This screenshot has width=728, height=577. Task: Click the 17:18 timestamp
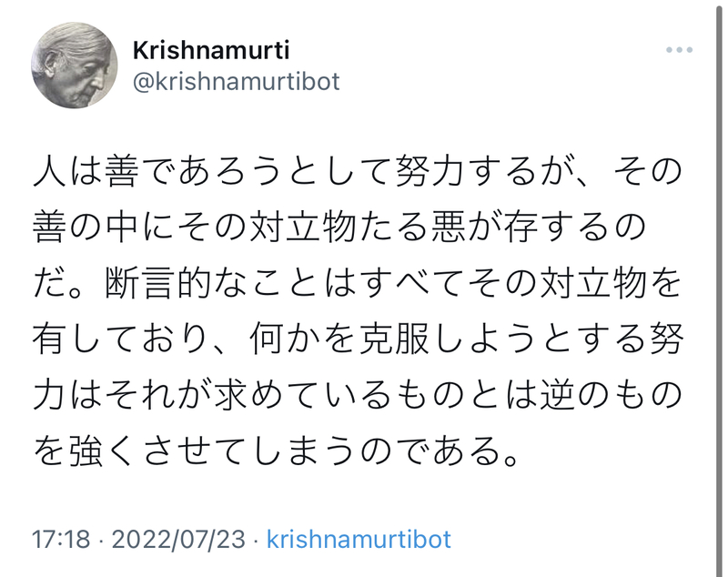click(x=61, y=540)
